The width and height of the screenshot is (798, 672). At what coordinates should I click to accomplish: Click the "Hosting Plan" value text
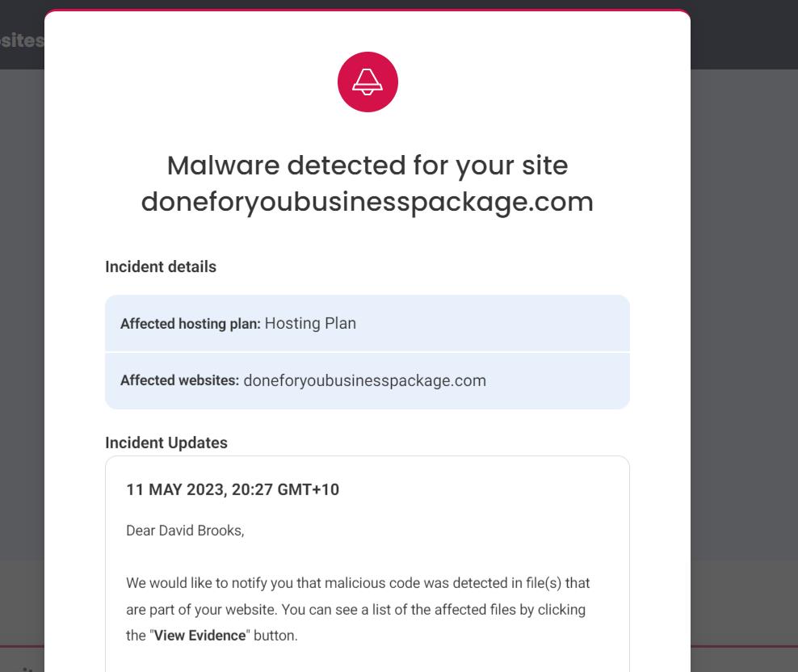point(310,324)
